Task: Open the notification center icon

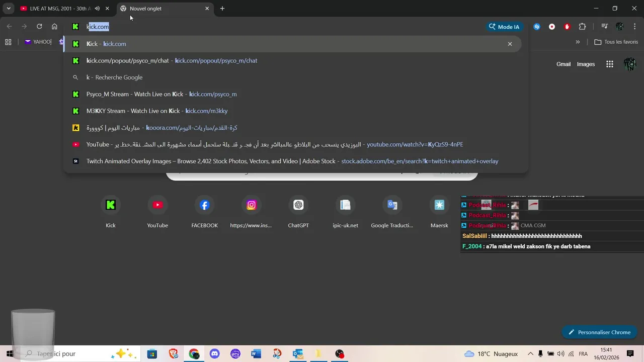Action: pos(630,354)
